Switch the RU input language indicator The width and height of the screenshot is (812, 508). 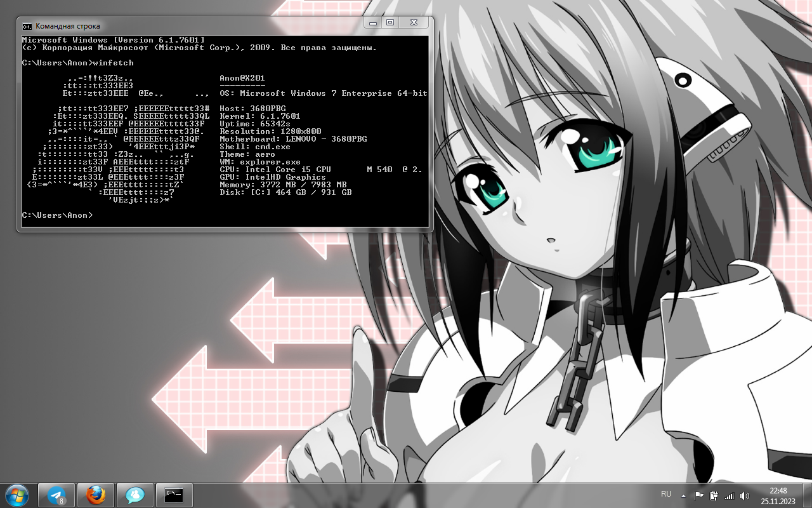pyautogui.click(x=666, y=494)
